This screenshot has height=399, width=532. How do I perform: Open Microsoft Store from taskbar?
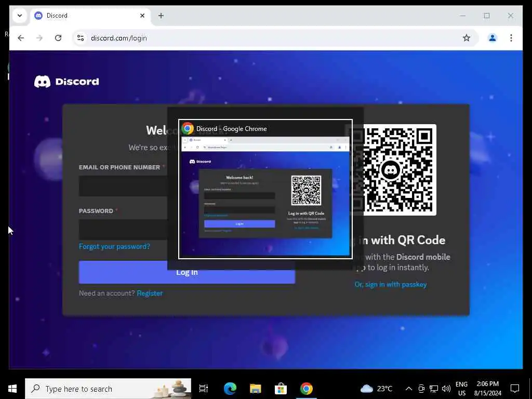[281, 389]
